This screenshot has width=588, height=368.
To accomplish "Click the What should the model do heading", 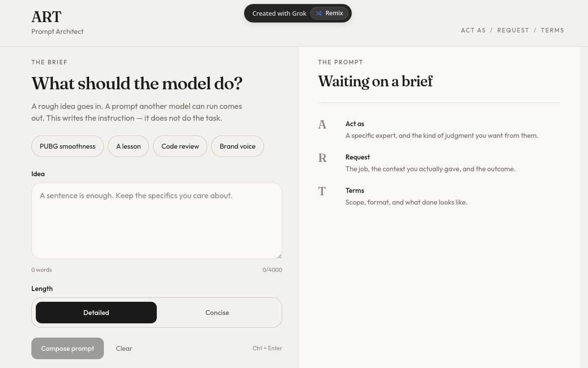I will coord(137,84).
